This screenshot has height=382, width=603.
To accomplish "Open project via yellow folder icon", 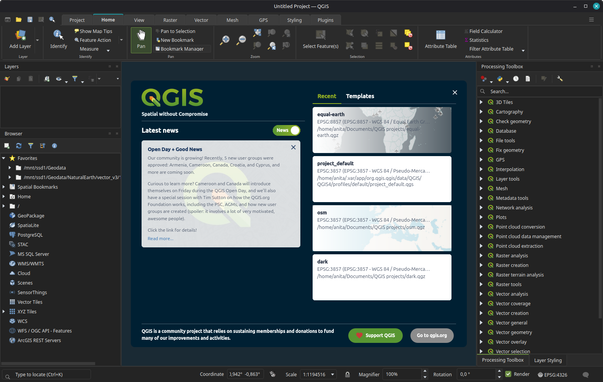I will pyautogui.click(x=18, y=20).
